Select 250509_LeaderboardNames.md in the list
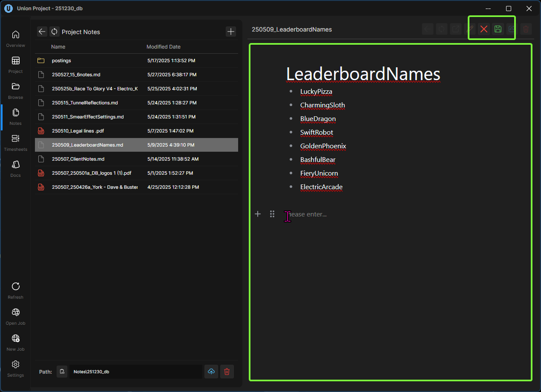541x392 pixels. click(x=136, y=145)
